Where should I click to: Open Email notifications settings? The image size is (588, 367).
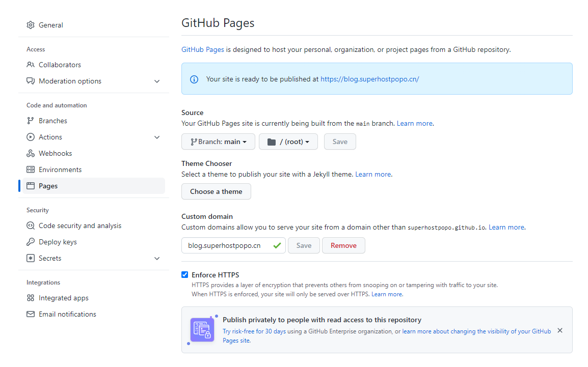click(94, 314)
